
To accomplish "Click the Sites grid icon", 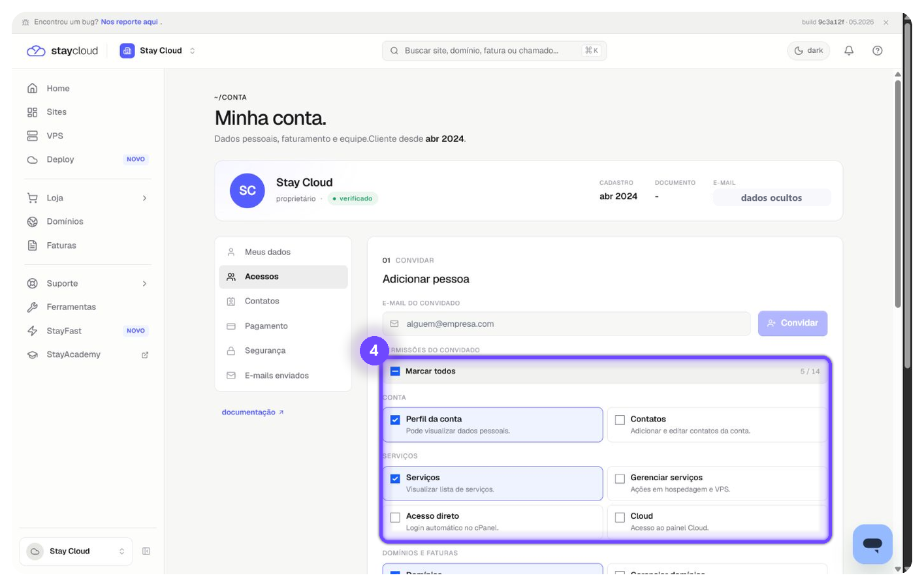I will point(32,112).
